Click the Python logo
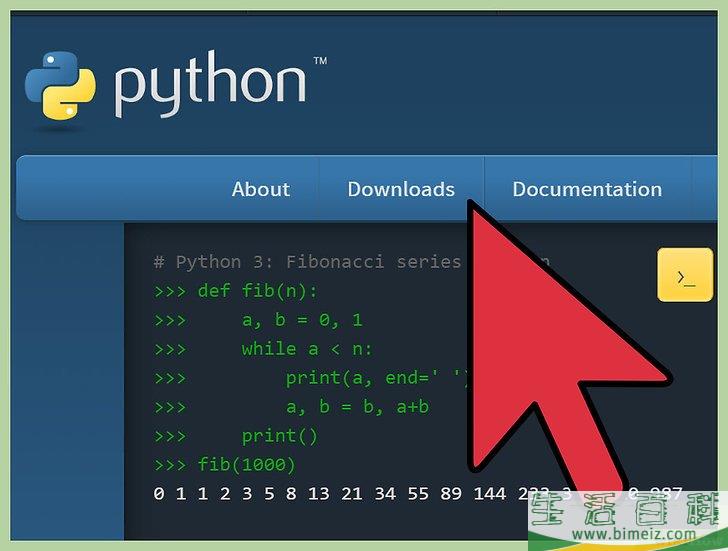728x551 pixels. (x=176, y=84)
